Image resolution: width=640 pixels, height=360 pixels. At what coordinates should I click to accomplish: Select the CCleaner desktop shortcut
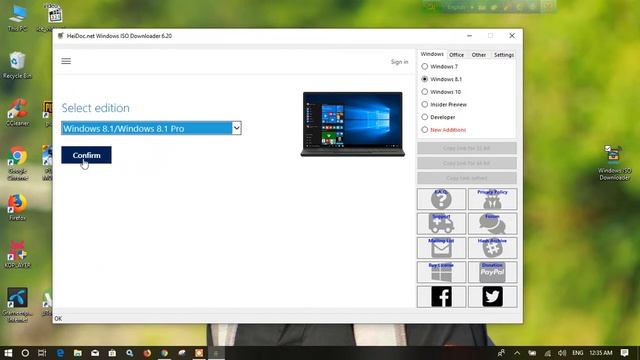click(17, 112)
